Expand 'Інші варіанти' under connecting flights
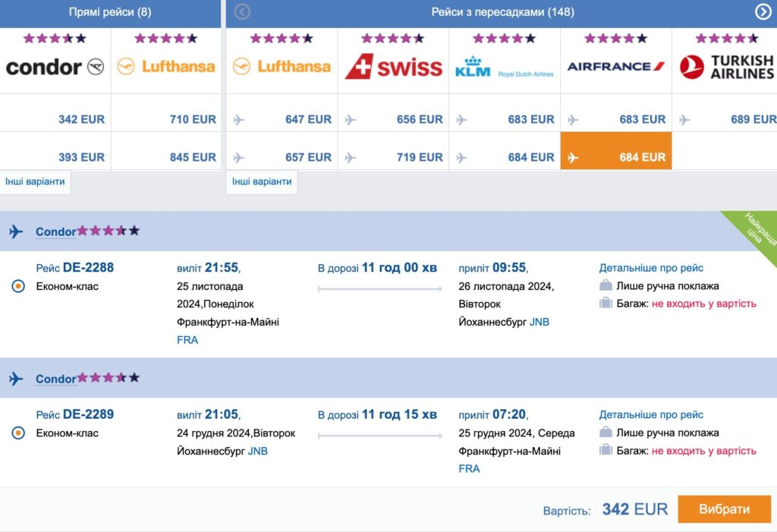The width and height of the screenshot is (777, 532). point(262,182)
